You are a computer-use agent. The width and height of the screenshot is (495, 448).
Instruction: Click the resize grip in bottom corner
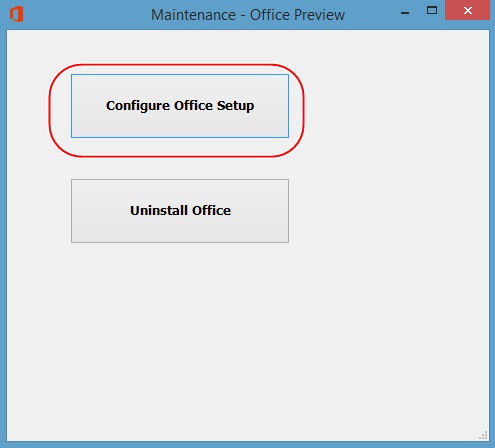[x=483, y=435]
